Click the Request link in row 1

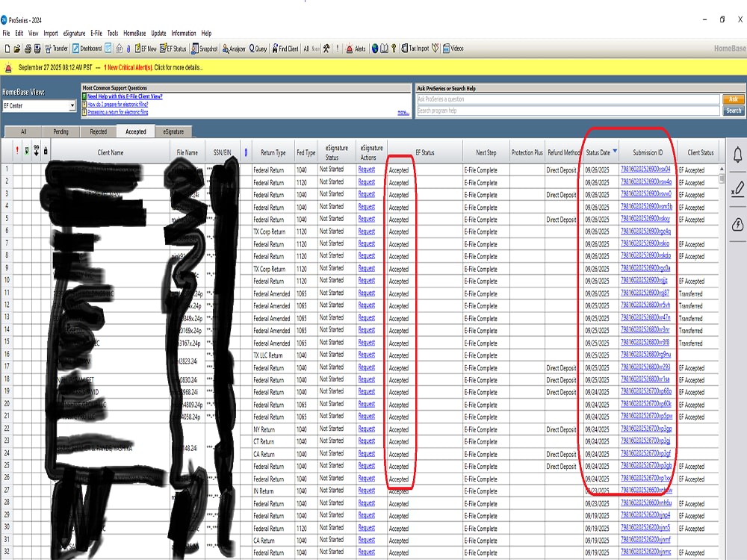click(366, 169)
